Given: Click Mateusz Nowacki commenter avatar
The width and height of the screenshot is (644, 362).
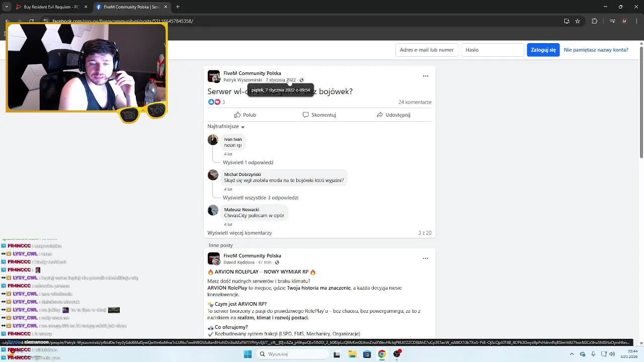Looking at the screenshot, I should pos(213,210).
